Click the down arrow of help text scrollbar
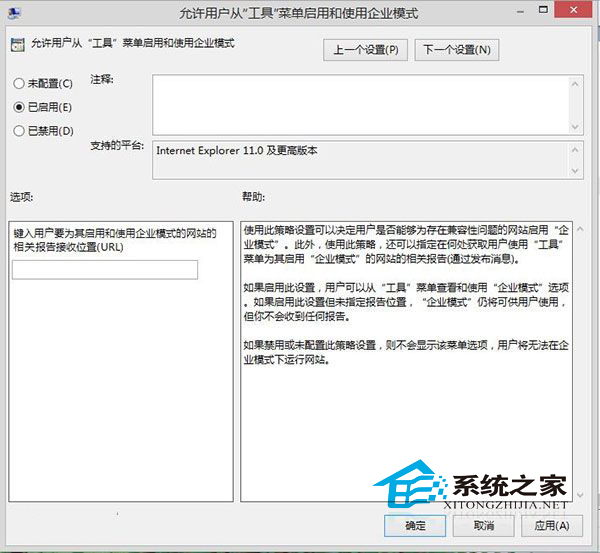The image size is (600, 553). [580, 495]
